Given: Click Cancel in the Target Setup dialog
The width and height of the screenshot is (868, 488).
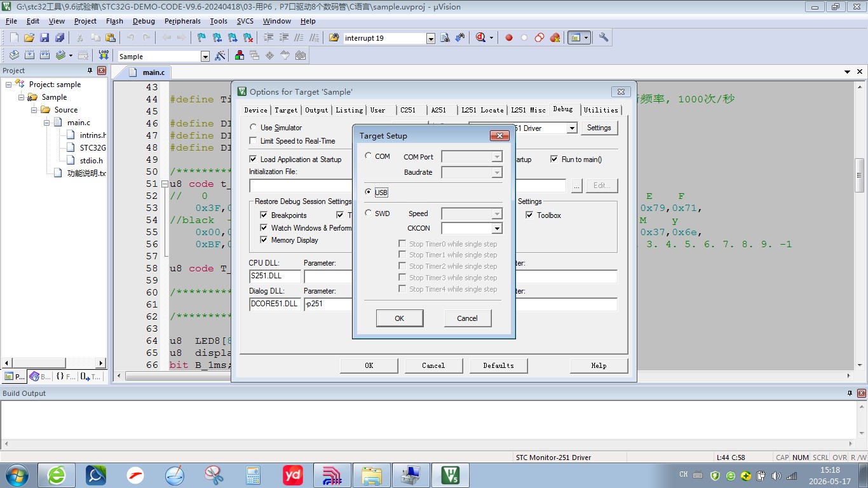Looking at the screenshot, I should 467,318.
